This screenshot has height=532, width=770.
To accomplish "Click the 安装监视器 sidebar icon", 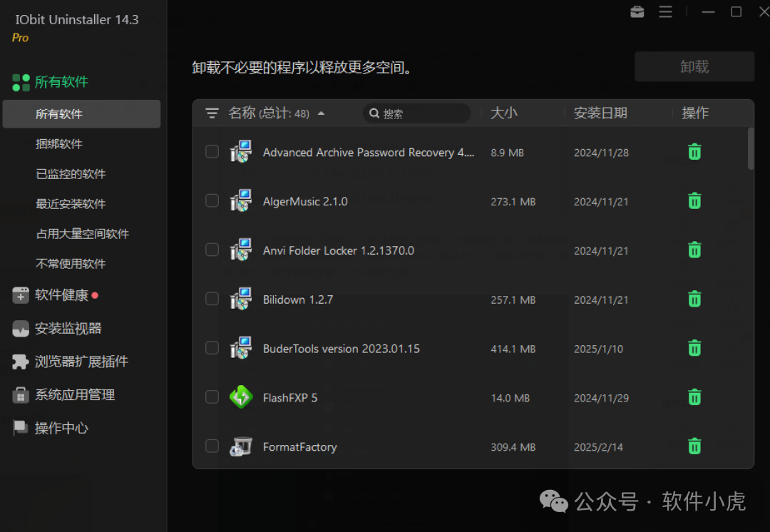I will coord(21,329).
